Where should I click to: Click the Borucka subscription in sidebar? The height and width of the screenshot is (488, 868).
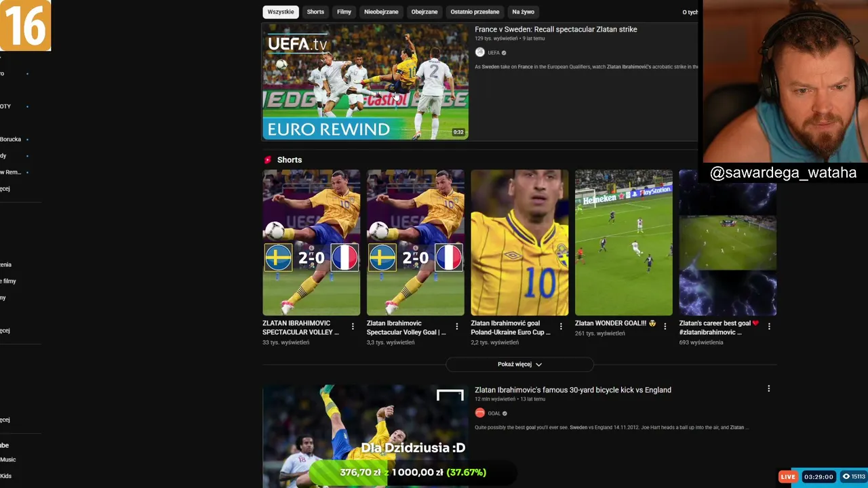(11, 139)
